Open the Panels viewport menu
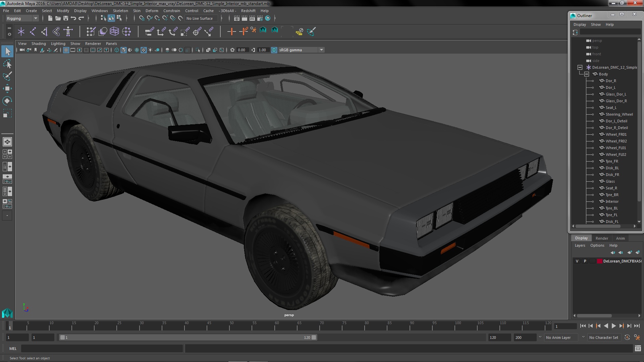 tap(111, 44)
